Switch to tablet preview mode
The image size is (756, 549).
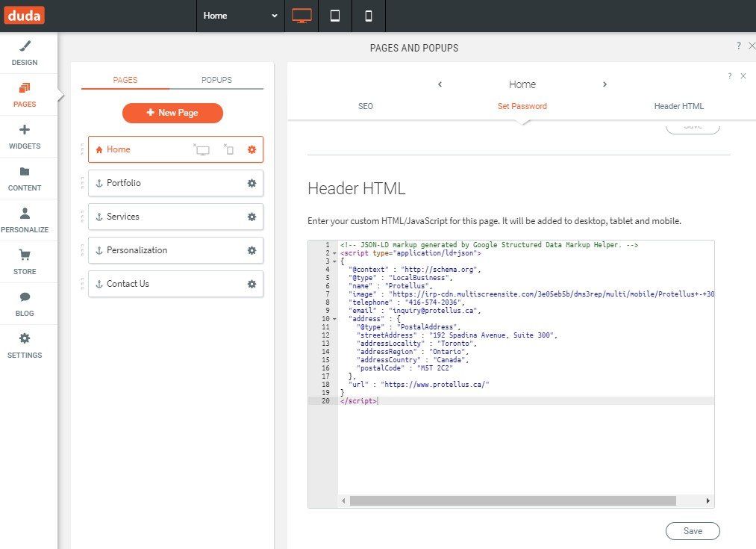[335, 16]
